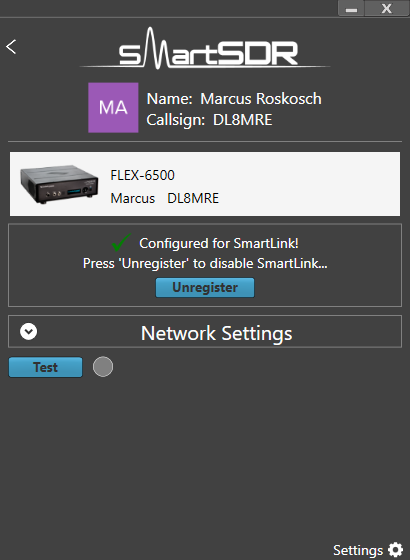Click the green SmartLink checkmark
This screenshot has height=560, width=410.
pyautogui.click(x=121, y=242)
